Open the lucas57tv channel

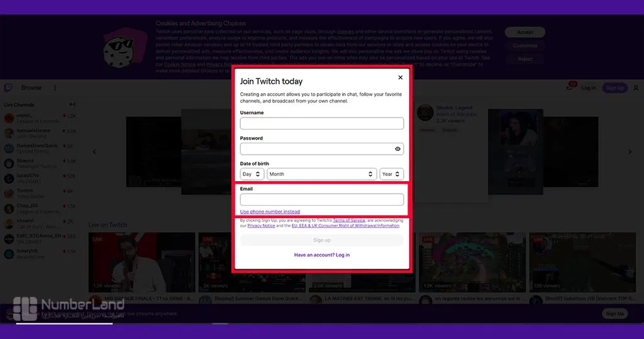coord(40,179)
